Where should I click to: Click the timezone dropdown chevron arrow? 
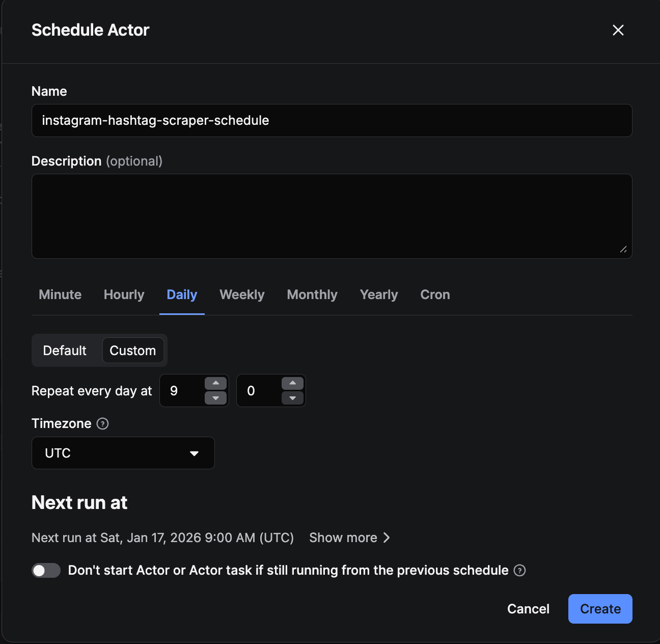tap(194, 453)
